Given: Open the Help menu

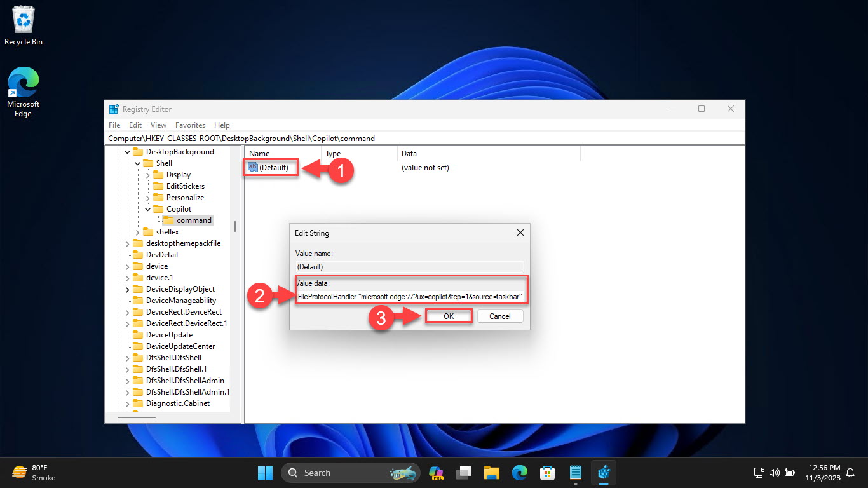Looking at the screenshot, I should (222, 125).
